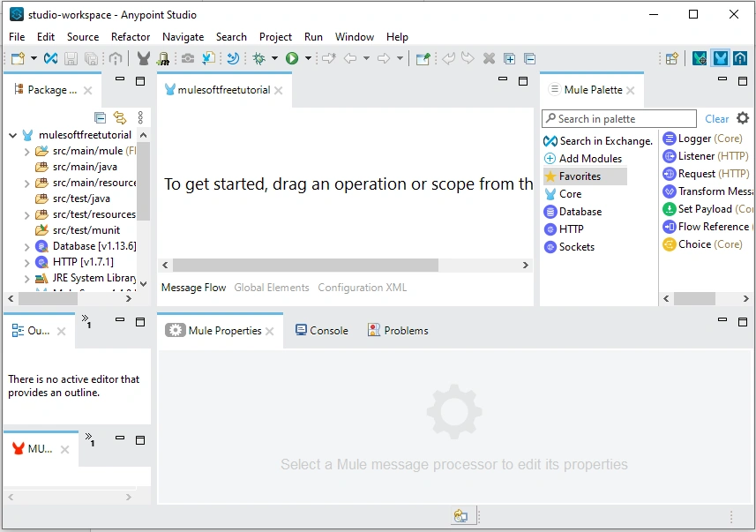756x532 pixels.
Task: Show hidden views next to Outline tab
Action: pyautogui.click(x=86, y=321)
